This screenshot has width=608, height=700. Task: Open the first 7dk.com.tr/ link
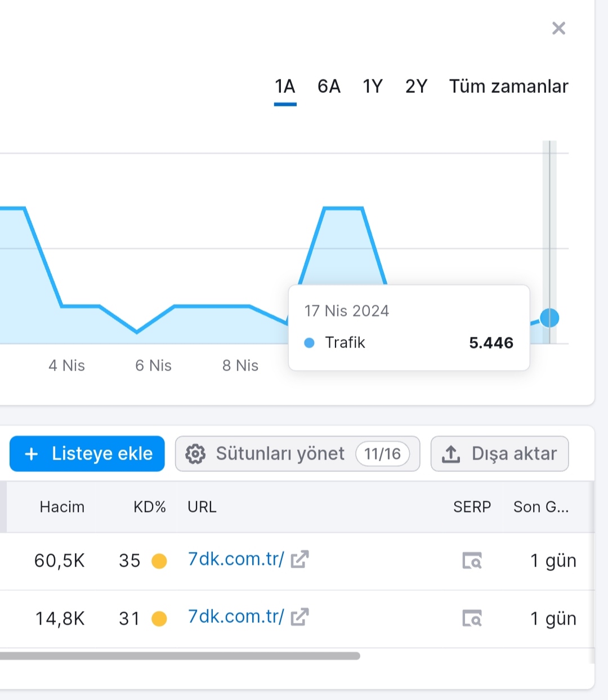(x=236, y=559)
